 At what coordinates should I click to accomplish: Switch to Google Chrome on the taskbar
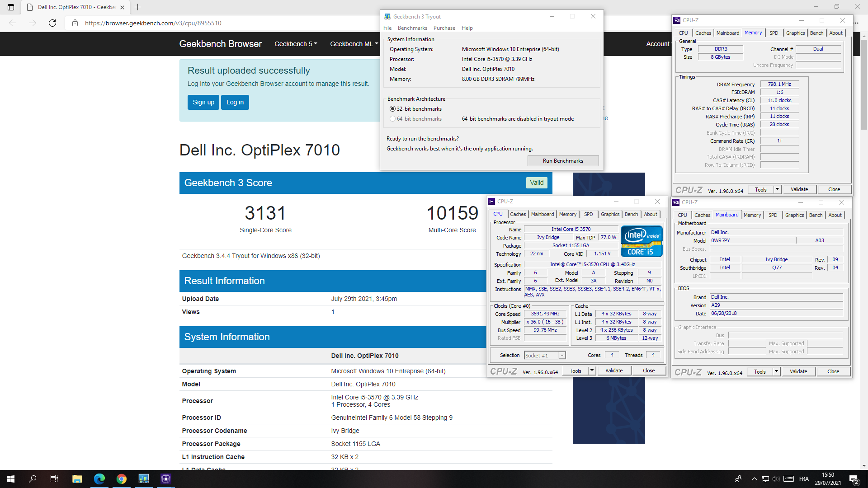pyautogui.click(x=121, y=479)
